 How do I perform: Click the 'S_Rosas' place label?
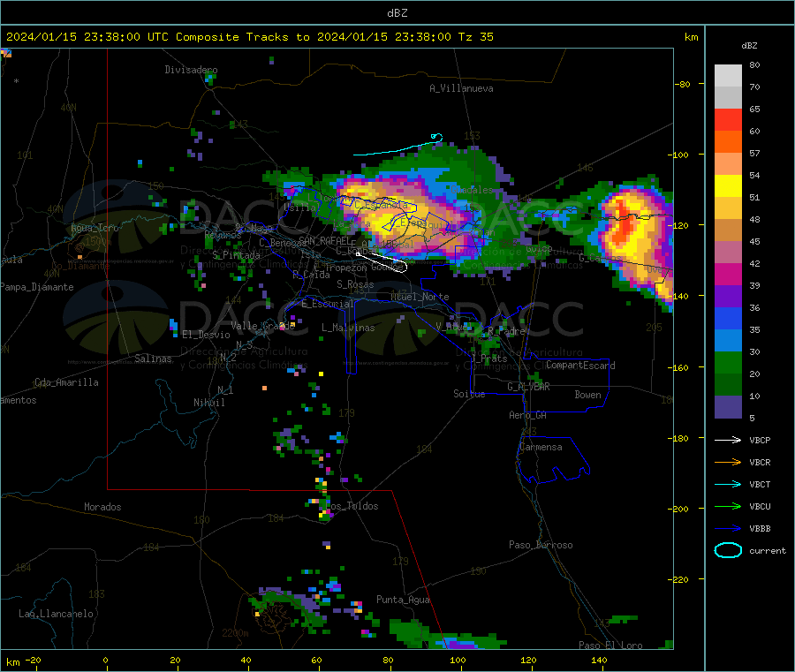[355, 284]
